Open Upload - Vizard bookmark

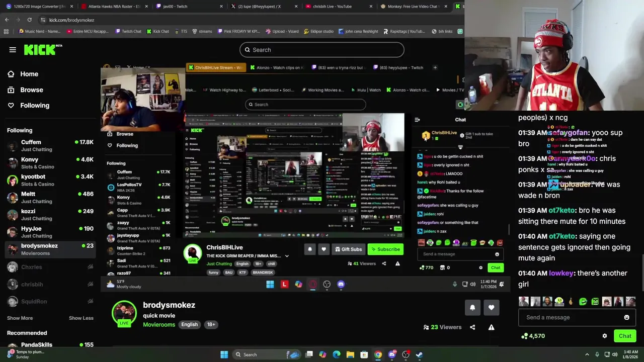[x=282, y=31]
